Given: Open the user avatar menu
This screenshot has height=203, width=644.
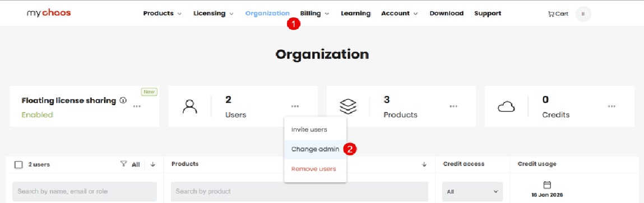Looking at the screenshot, I should [x=583, y=13].
